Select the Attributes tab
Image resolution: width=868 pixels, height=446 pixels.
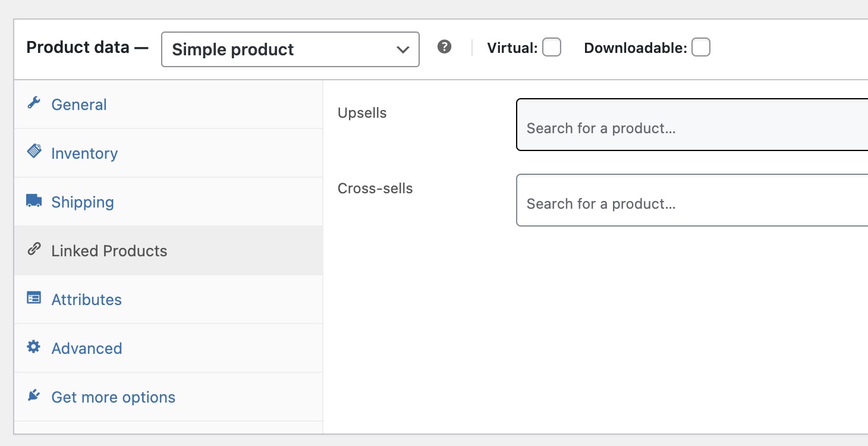86,300
